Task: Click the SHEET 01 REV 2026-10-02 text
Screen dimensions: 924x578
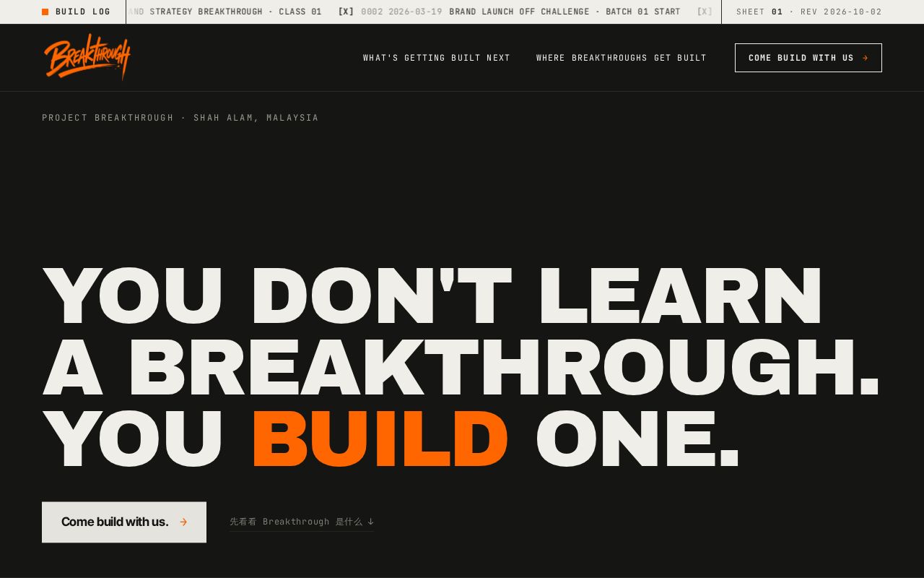Action: (809, 12)
